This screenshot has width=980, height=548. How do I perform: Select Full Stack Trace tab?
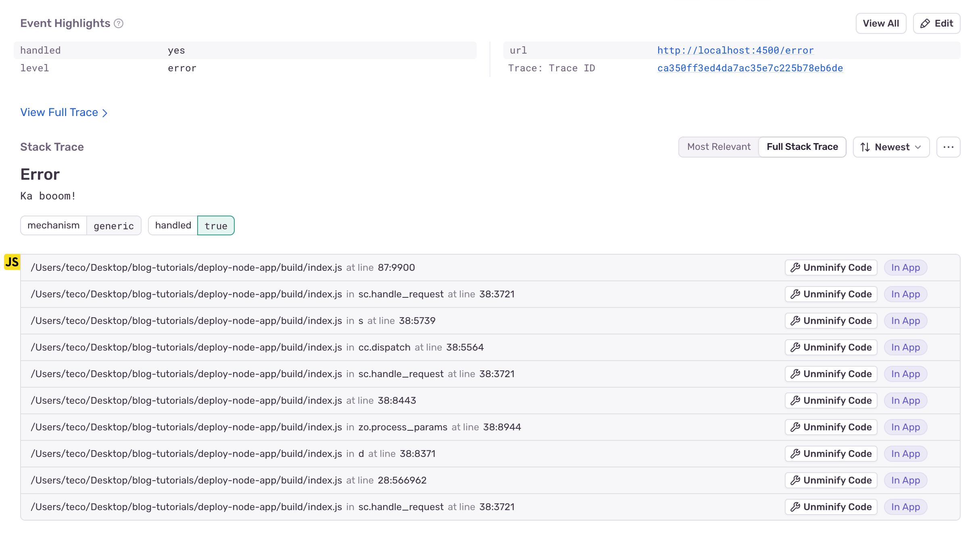pos(802,147)
